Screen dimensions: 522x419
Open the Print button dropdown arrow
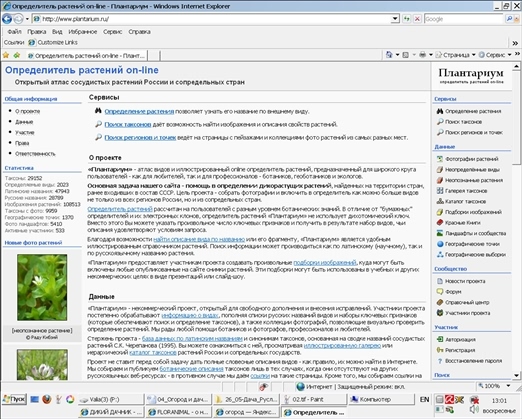coord(430,55)
